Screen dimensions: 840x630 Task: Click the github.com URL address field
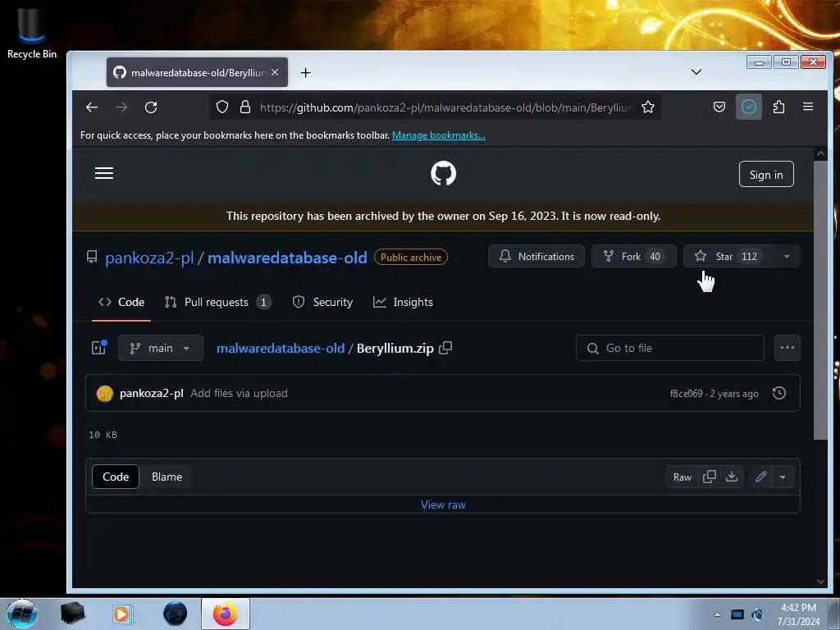445,107
